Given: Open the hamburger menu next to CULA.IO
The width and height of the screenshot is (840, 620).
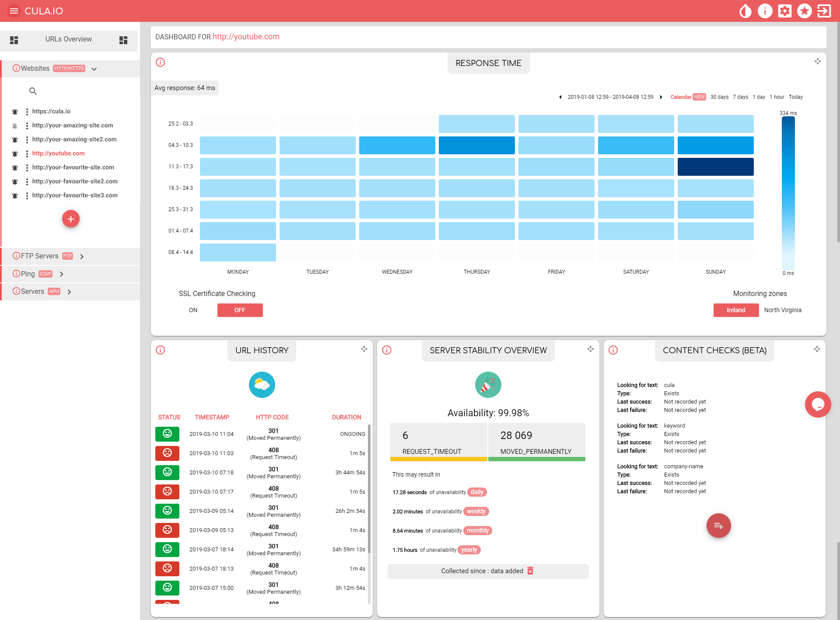Looking at the screenshot, I should (x=14, y=11).
